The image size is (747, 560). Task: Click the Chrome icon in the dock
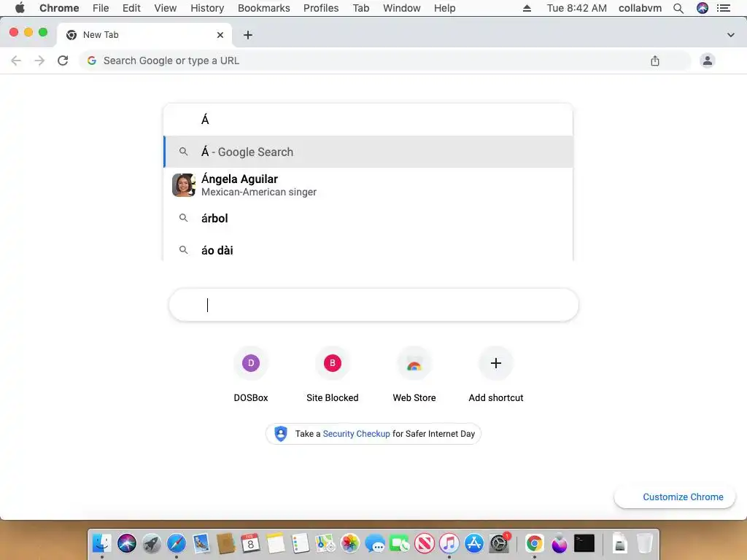click(x=535, y=542)
